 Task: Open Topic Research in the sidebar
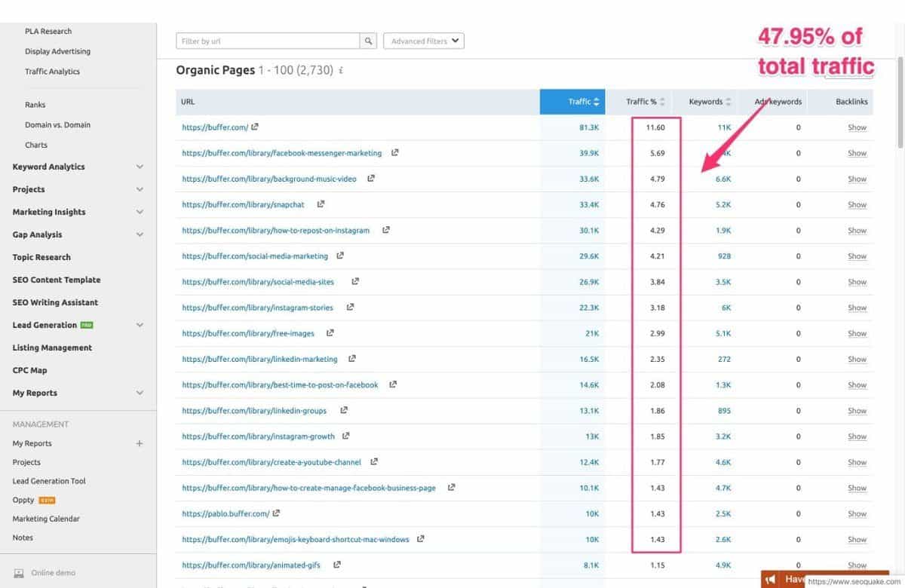(41, 257)
